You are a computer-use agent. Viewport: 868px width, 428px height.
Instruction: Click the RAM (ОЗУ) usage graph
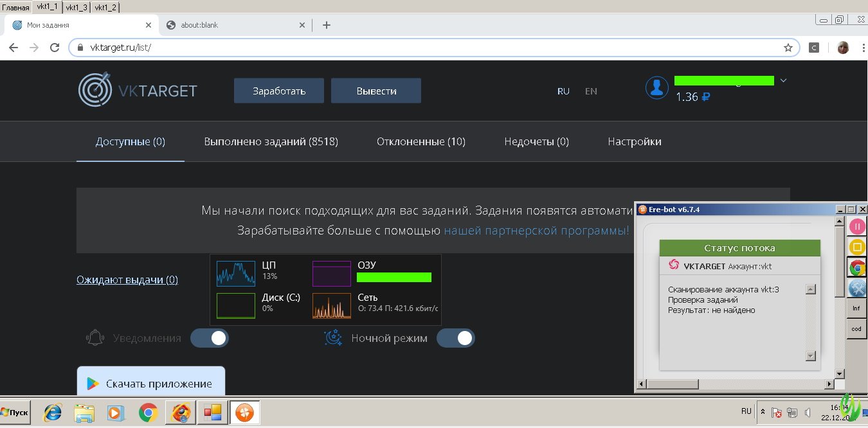pyautogui.click(x=332, y=273)
